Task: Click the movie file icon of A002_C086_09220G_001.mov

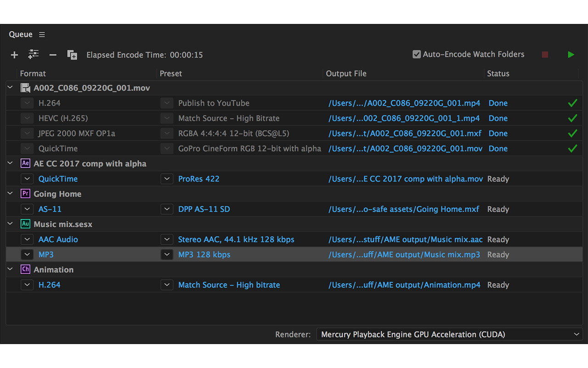Action: [x=25, y=88]
